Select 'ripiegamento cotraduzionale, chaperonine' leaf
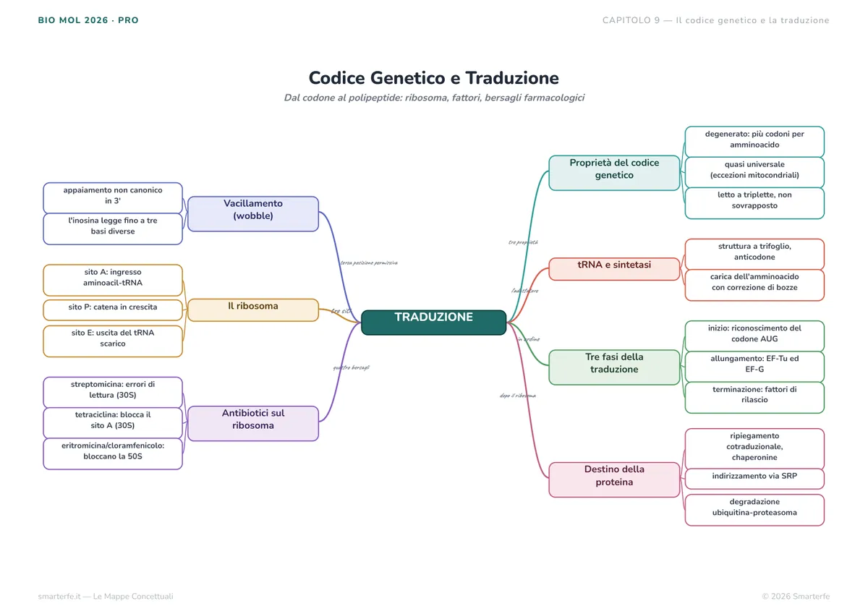Viewport: 868px width, 614px height. click(x=754, y=448)
